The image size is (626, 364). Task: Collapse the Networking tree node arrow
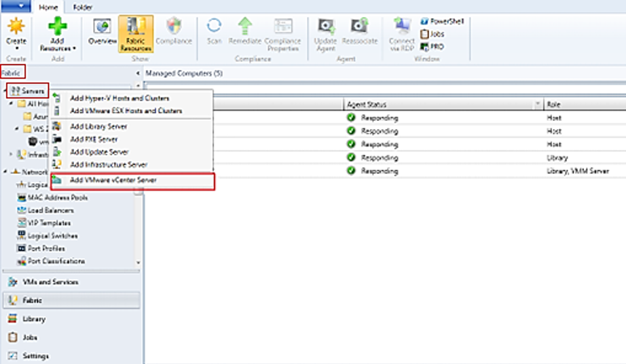click(6, 172)
